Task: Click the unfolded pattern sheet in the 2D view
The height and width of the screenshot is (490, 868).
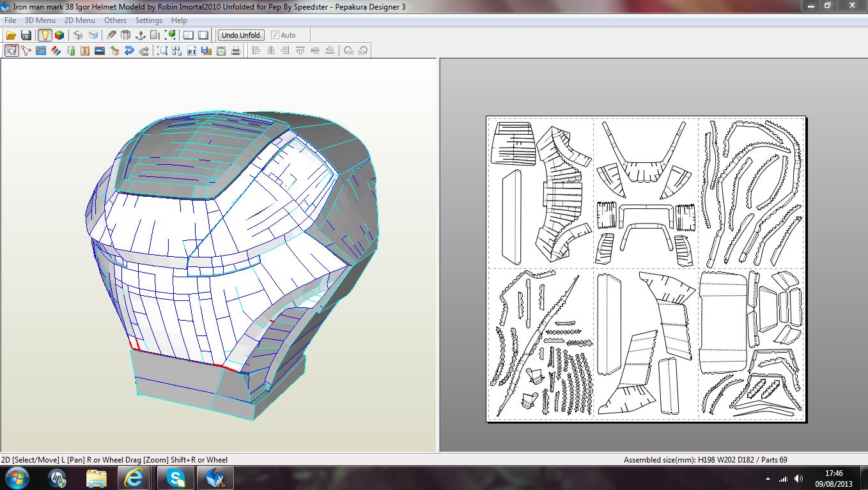Action: click(646, 269)
